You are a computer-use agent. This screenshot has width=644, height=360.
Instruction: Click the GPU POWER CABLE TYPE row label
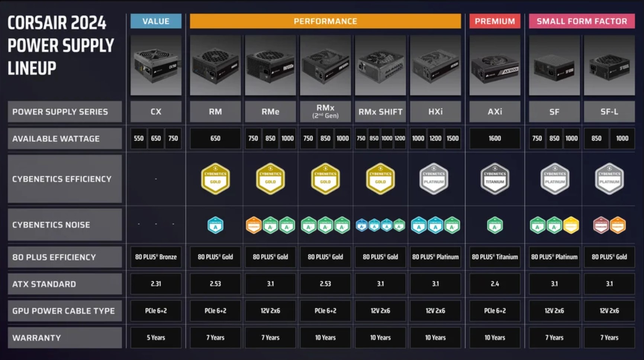[x=65, y=311]
